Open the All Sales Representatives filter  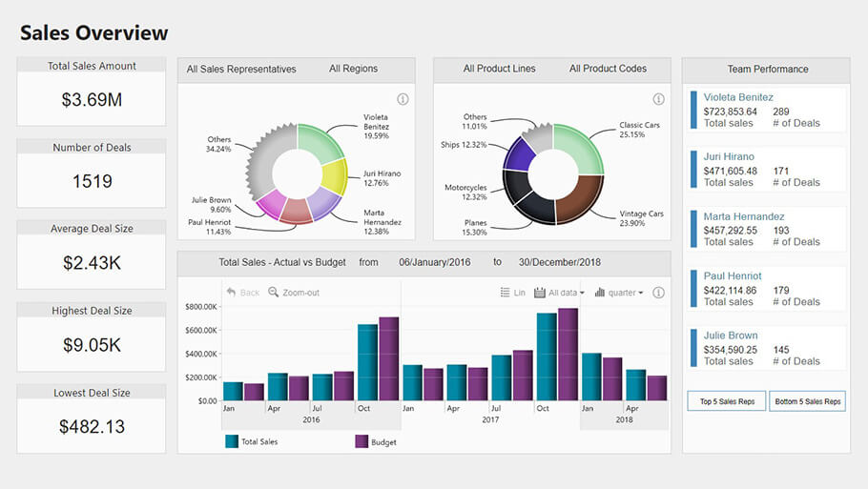241,69
